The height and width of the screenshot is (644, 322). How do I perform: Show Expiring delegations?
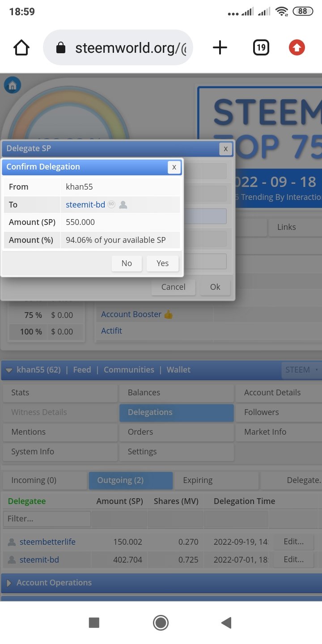[x=216, y=480]
